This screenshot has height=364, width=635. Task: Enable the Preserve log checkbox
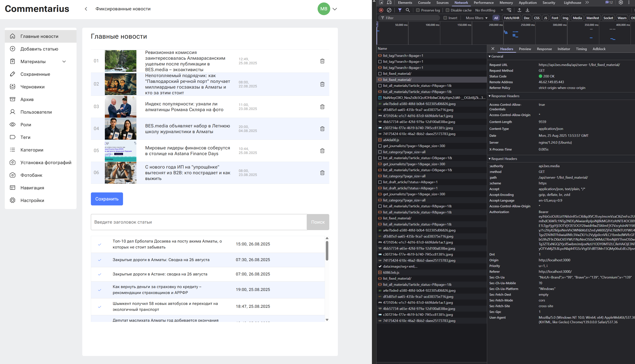coord(418,10)
